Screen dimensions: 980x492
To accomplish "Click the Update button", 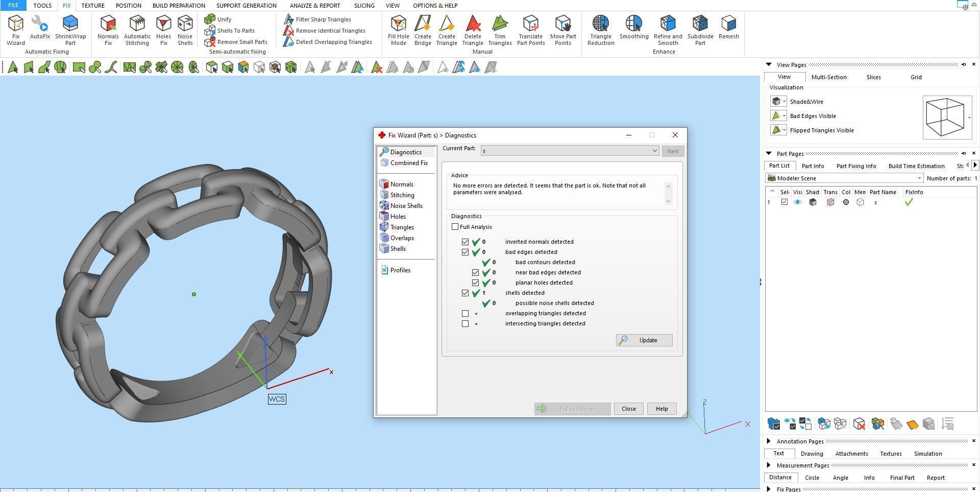I will pos(644,340).
